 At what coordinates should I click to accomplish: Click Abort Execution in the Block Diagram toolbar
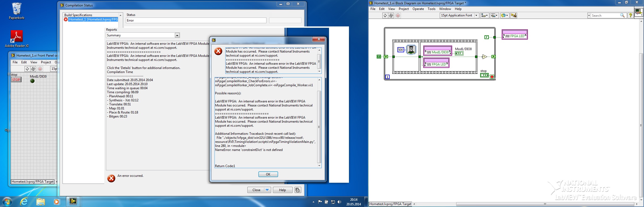(x=398, y=15)
